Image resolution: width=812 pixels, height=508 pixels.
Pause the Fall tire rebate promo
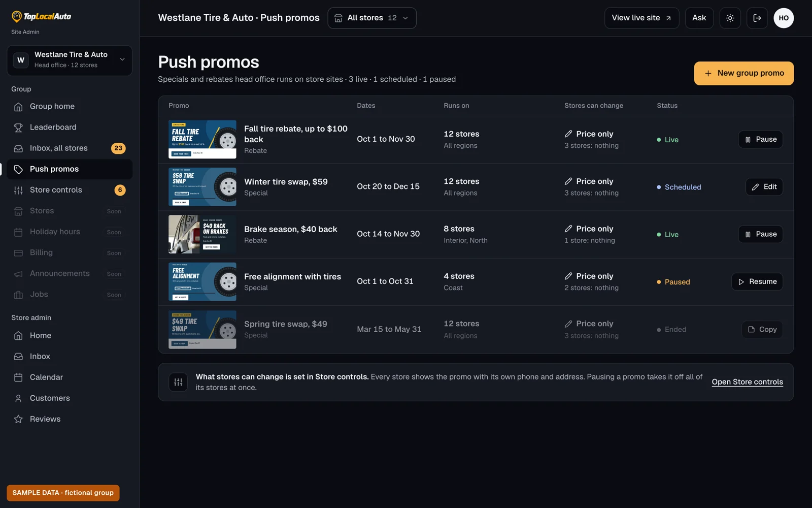(x=760, y=139)
